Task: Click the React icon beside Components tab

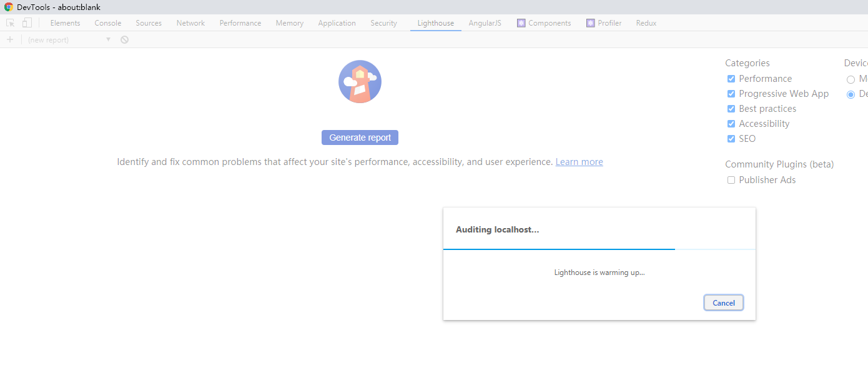Action: coord(521,23)
